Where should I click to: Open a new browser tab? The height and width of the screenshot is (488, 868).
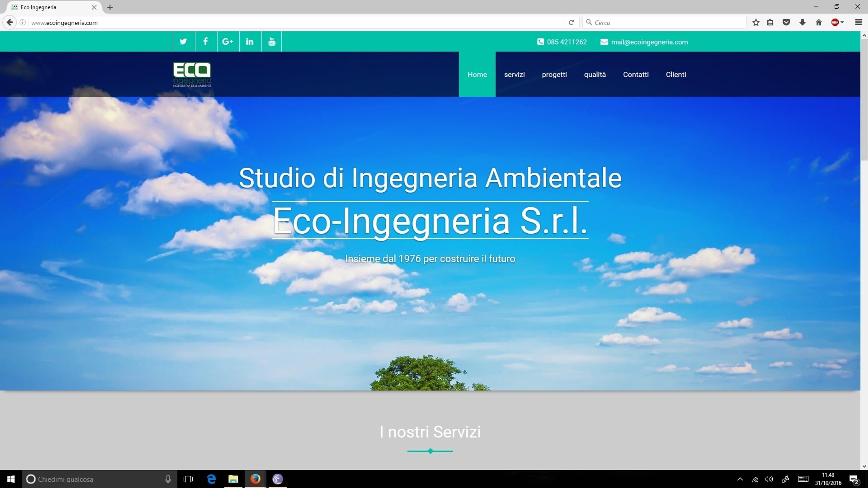tap(110, 7)
